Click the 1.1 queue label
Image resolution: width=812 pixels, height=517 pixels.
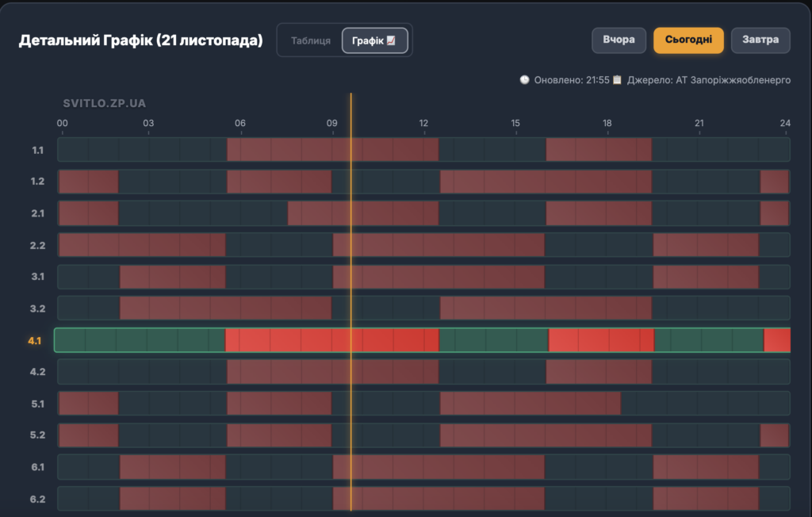(38, 150)
